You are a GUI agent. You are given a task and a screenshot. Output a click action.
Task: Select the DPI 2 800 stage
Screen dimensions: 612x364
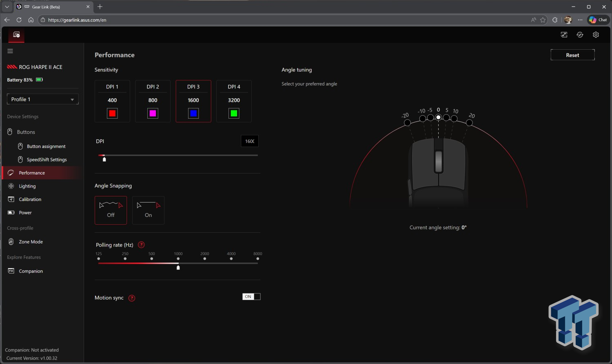(153, 101)
